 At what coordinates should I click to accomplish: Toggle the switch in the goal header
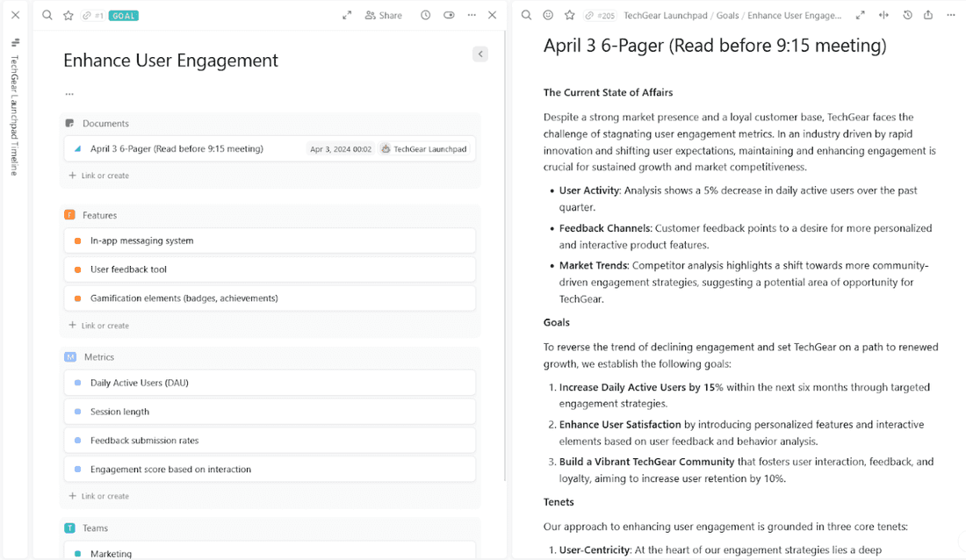click(449, 15)
